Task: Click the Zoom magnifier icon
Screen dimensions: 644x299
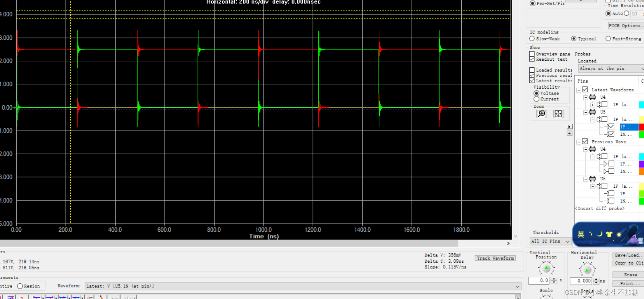Action: point(541,114)
